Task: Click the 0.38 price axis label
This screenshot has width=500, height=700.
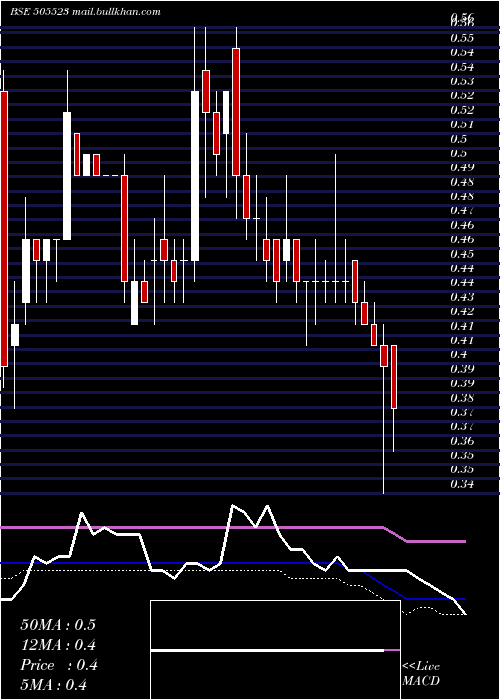Action: pyautogui.click(x=462, y=397)
